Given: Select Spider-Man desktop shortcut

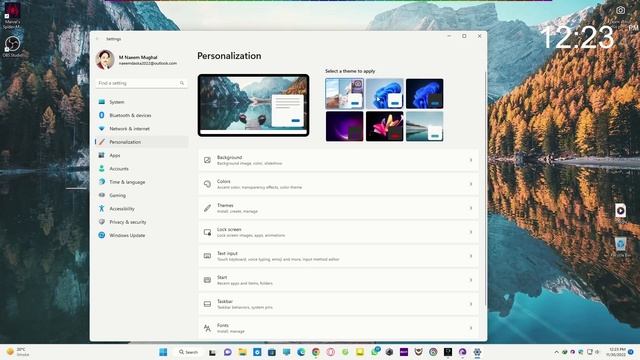Looking at the screenshot, I should click(12, 16).
